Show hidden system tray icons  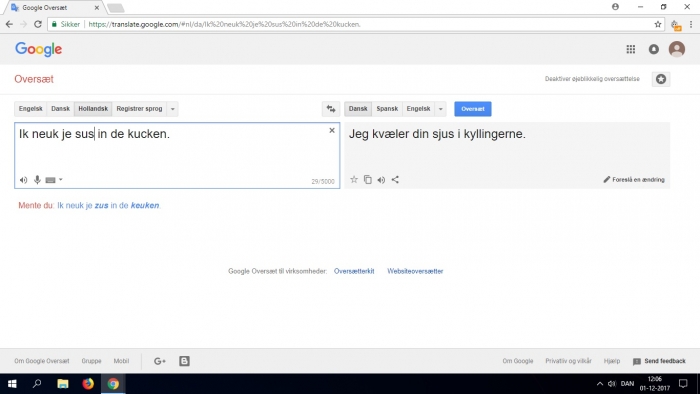(x=600, y=384)
